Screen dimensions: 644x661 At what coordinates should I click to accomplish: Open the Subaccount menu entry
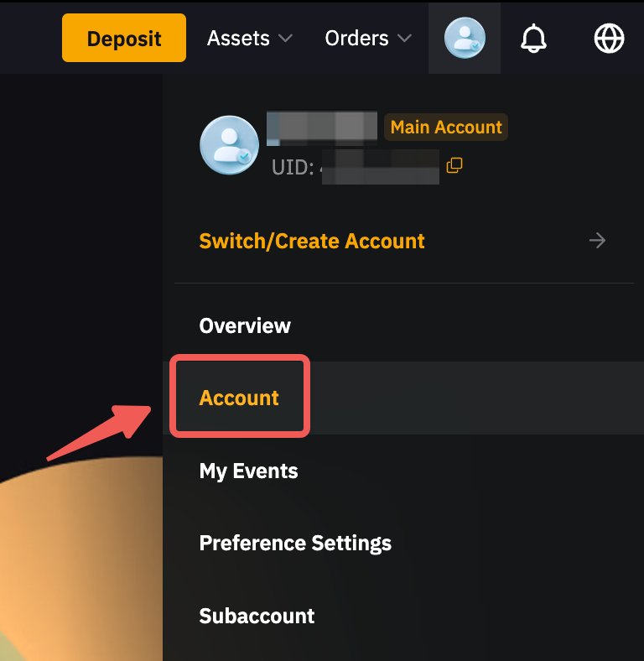pyautogui.click(x=257, y=616)
